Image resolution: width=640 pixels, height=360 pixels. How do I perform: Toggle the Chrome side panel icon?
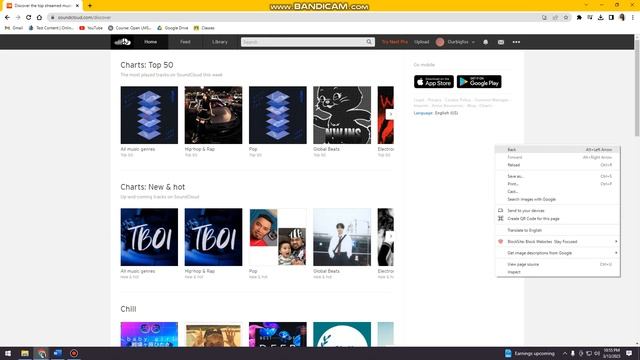tap(611, 18)
